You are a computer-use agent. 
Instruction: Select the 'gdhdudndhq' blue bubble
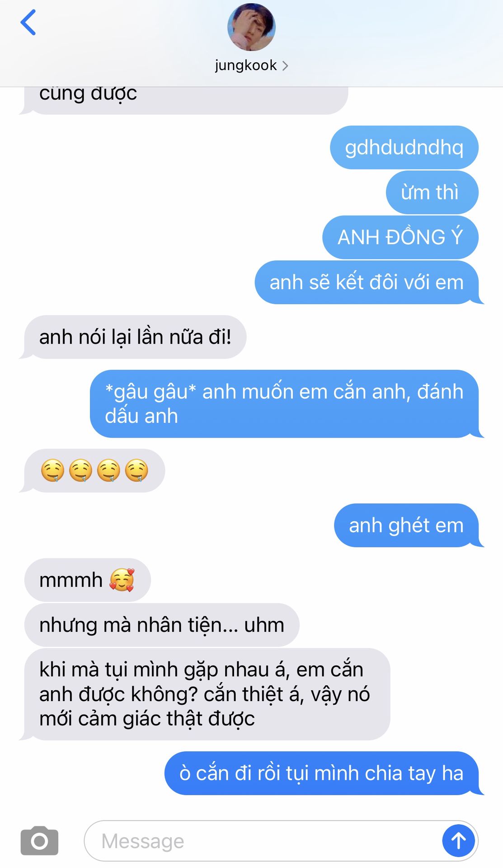click(x=404, y=147)
